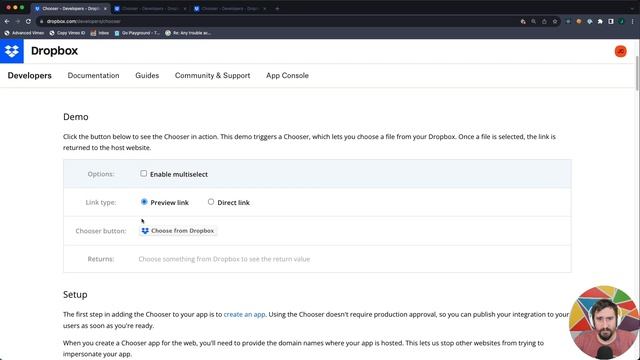
Task: Open the 'Re: Any trouble' bookmark
Action: (188, 33)
